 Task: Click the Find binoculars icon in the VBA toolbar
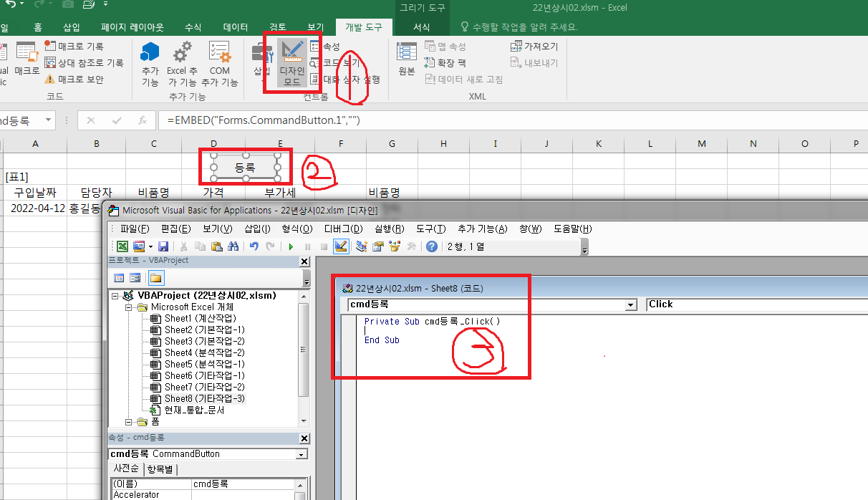pos(233,246)
